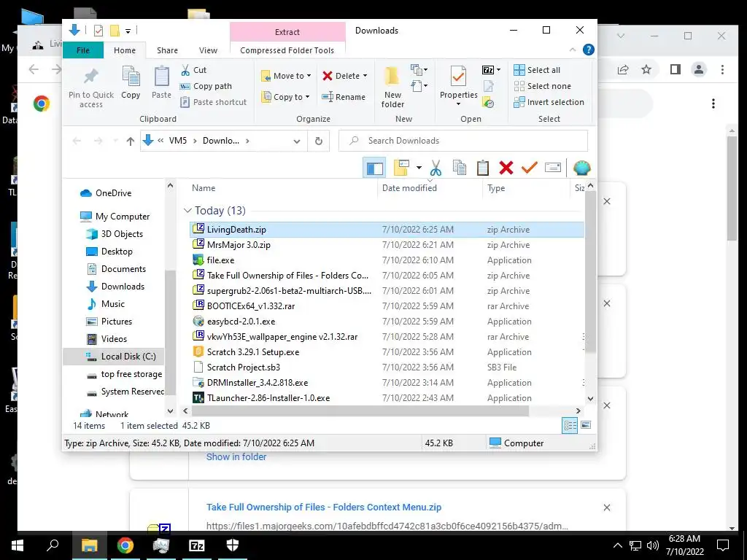Click the orange checkmark properties toolbar icon

click(x=530, y=168)
